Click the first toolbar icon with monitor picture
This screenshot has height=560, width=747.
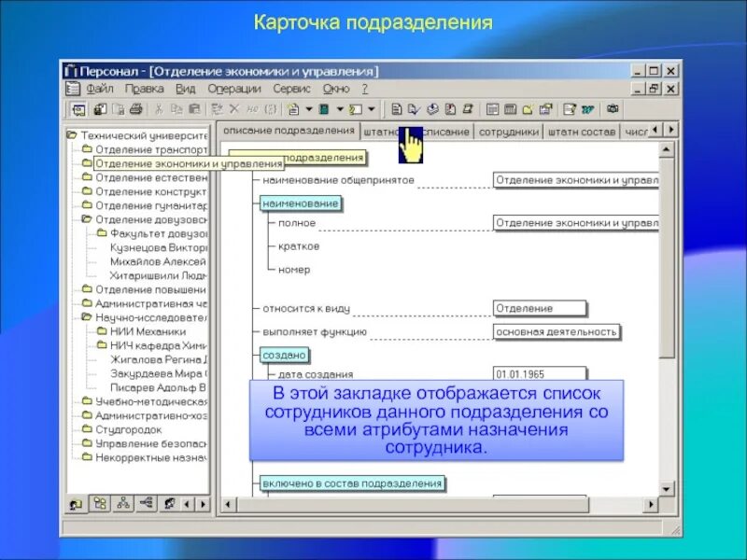(x=78, y=109)
